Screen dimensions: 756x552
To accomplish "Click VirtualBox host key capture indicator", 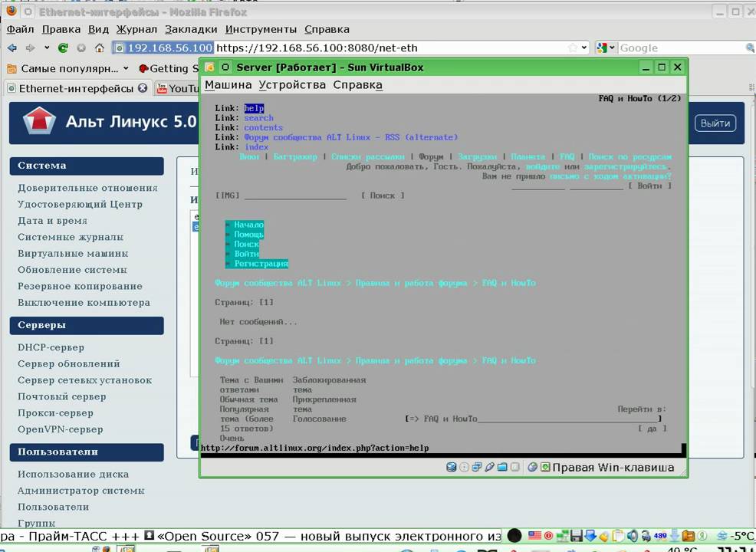I will pos(545,467).
